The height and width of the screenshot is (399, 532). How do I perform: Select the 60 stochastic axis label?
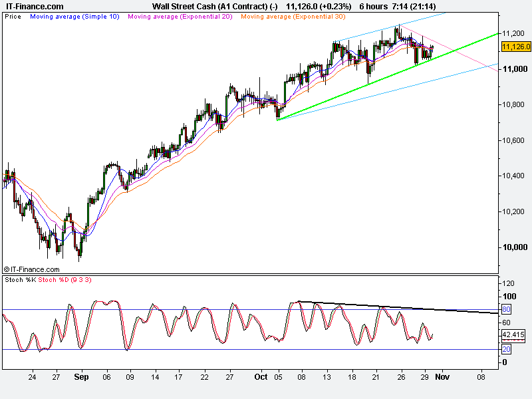(506, 323)
